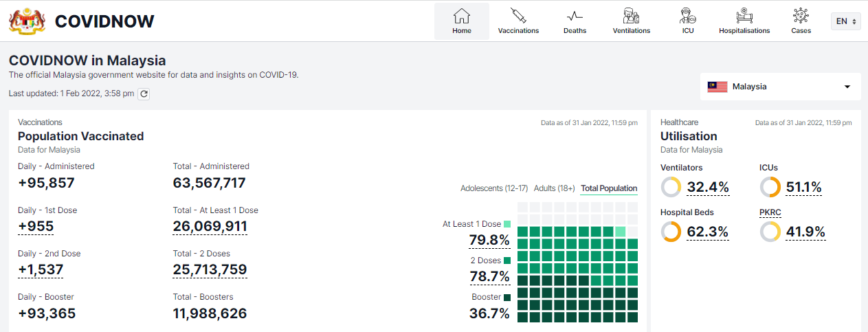Click the ICUs 51.1% donut chart
Image resolution: width=868 pixels, height=332 pixels.
770,187
